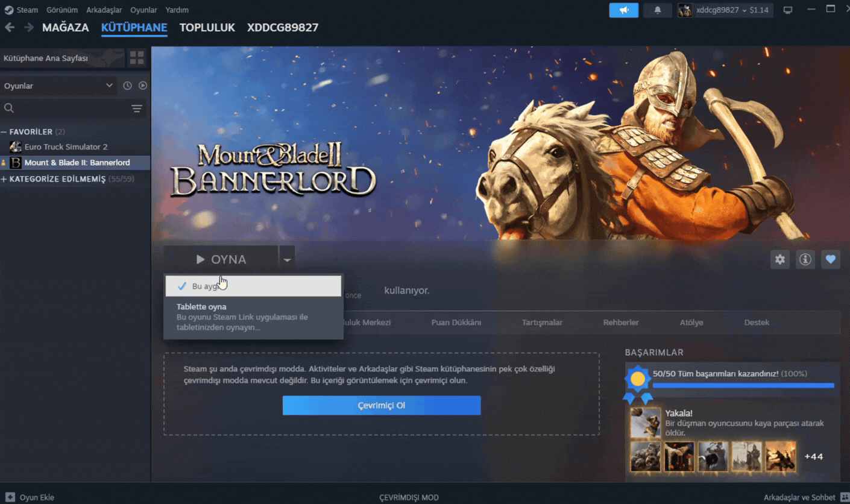Open the Oyunlar menu in menu bar
The height and width of the screenshot is (504, 850).
(143, 10)
